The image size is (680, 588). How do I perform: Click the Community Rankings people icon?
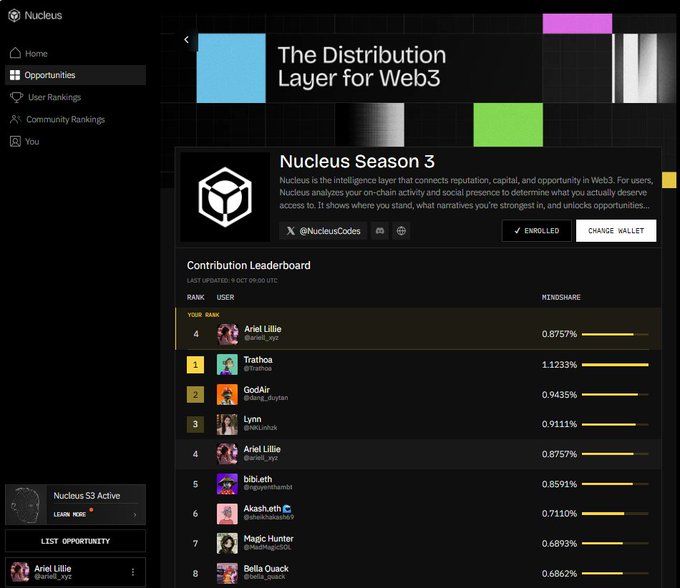pos(15,119)
